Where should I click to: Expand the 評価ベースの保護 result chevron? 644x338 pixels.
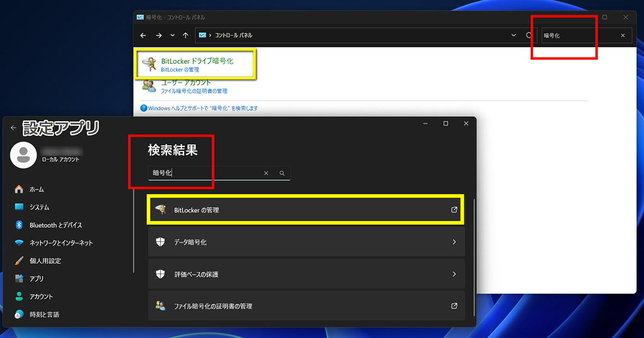(x=454, y=274)
